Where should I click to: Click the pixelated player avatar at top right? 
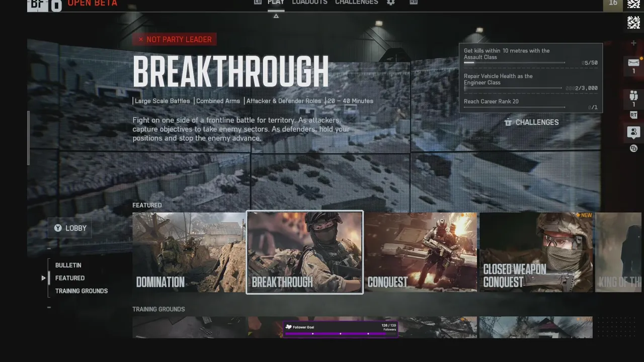click(x=633, y=5)
